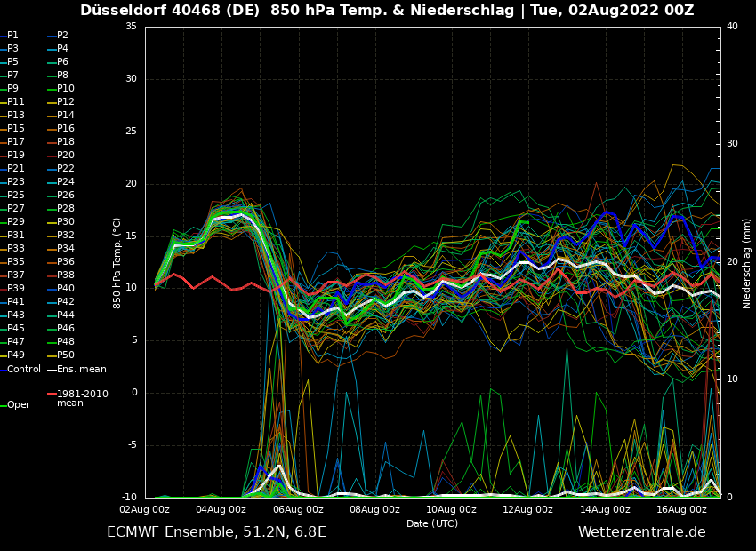756x551 pixels.
Task: Select the P25 legend entry
Action: pyautogui.click(x=16, y=195)
